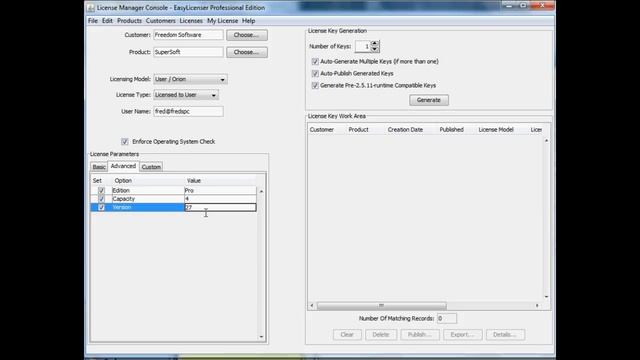
Task: Toggle Enforce Operating System Check
Action: point(124,142)
